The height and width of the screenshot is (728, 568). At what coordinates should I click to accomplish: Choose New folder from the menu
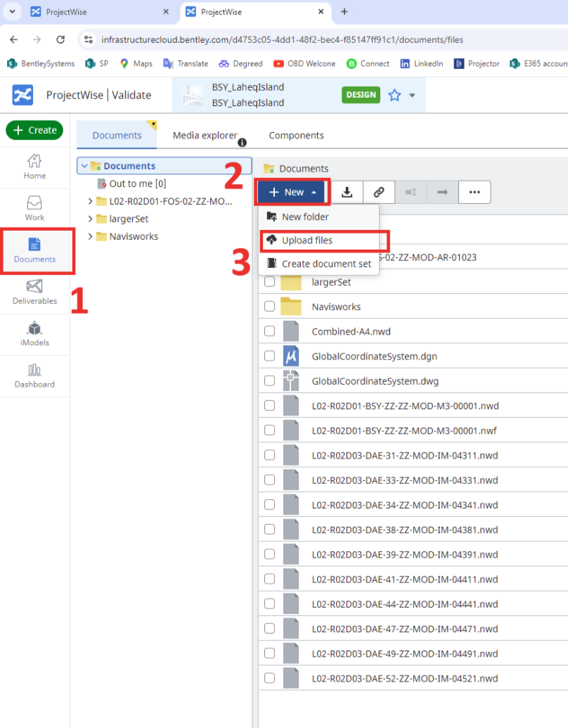point(318,217)
